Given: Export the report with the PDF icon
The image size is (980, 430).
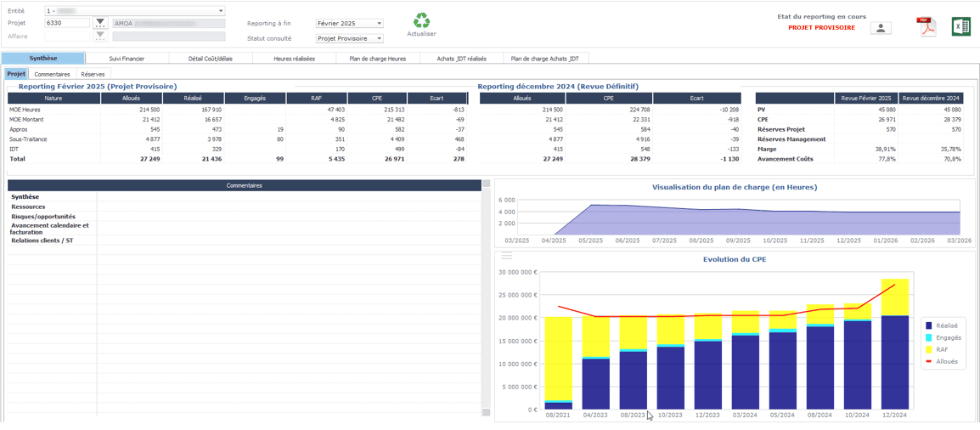Looking at the screenshot, I should pos(925,27).
